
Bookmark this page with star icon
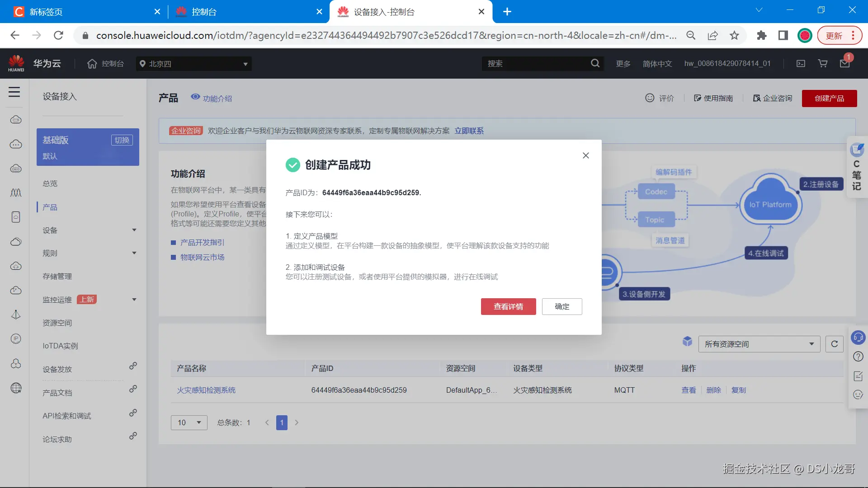pyautogui.click(x=734, y=35)
